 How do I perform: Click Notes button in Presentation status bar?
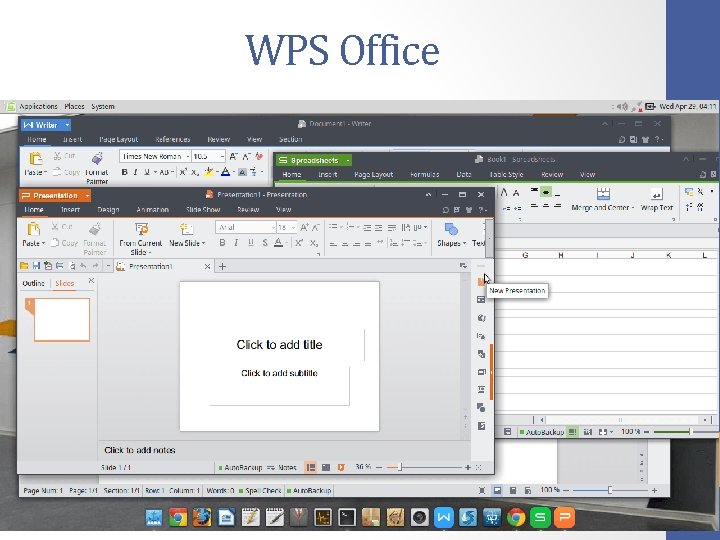tap(282, 467)
